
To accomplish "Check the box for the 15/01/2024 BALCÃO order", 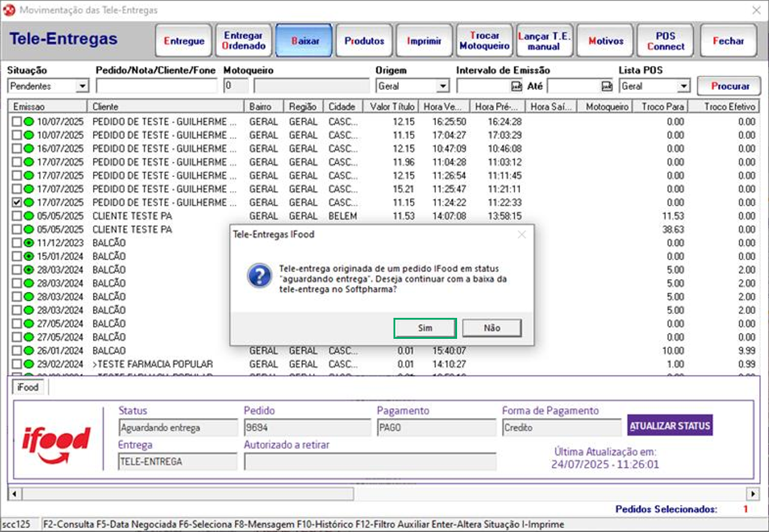I will [x=17, y=256].
